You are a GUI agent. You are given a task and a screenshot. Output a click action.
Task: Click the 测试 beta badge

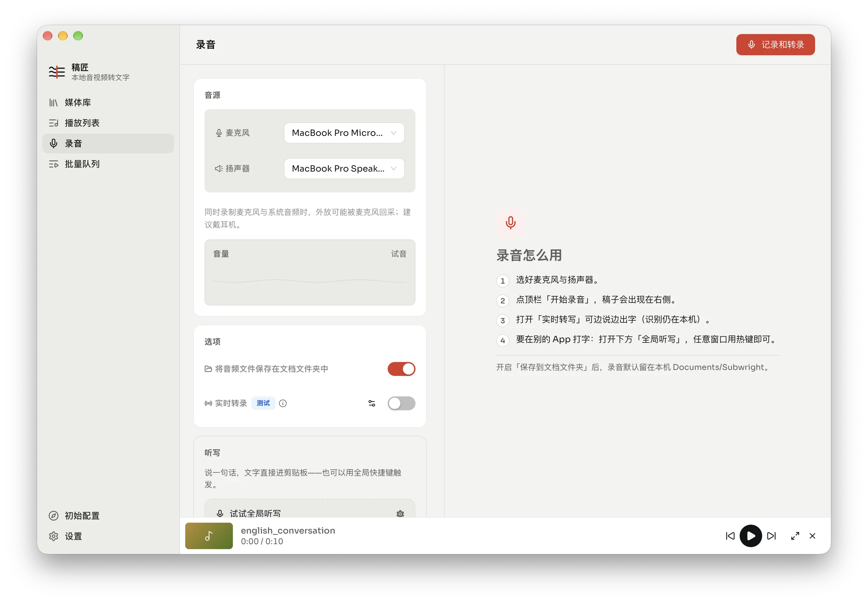pos(263,403)
